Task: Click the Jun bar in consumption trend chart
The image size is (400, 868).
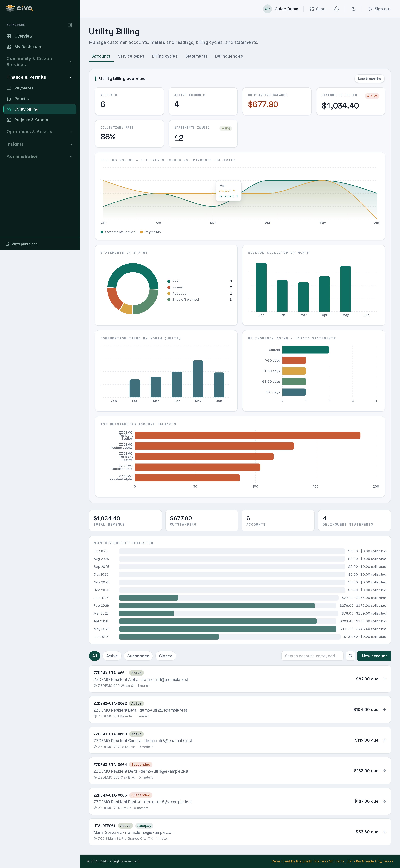Action: 219,385
